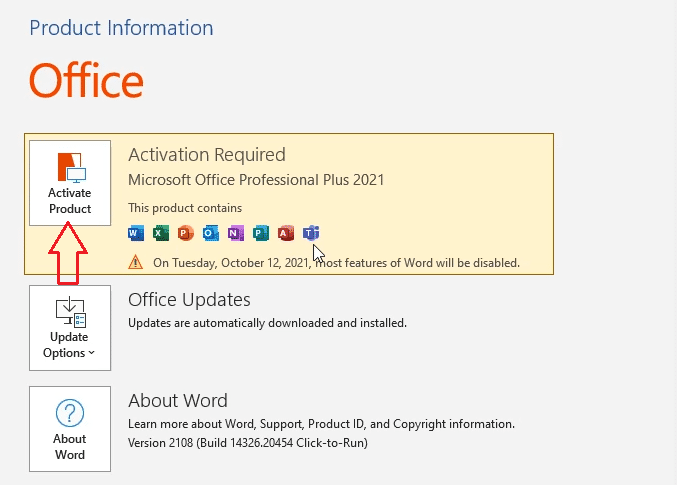This screenshot has width=677, height=485.
Task: Click the Teams app icon
Action: pyautogui.click(x=311, y=233)
